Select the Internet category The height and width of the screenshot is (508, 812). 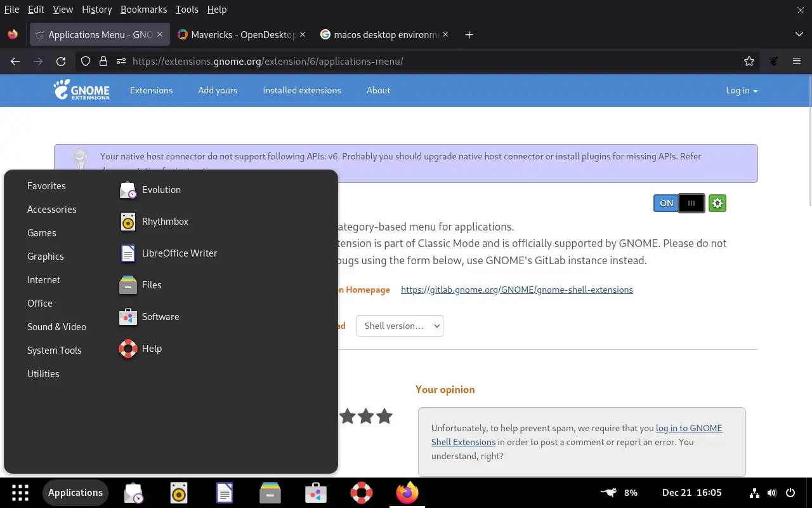point(44,280)
